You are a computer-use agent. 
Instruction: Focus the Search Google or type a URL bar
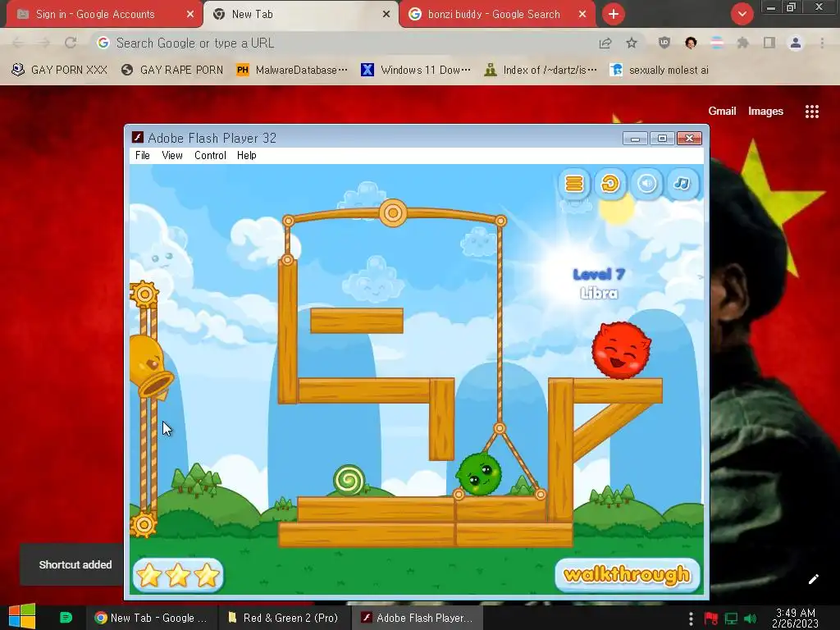point(343,43)
